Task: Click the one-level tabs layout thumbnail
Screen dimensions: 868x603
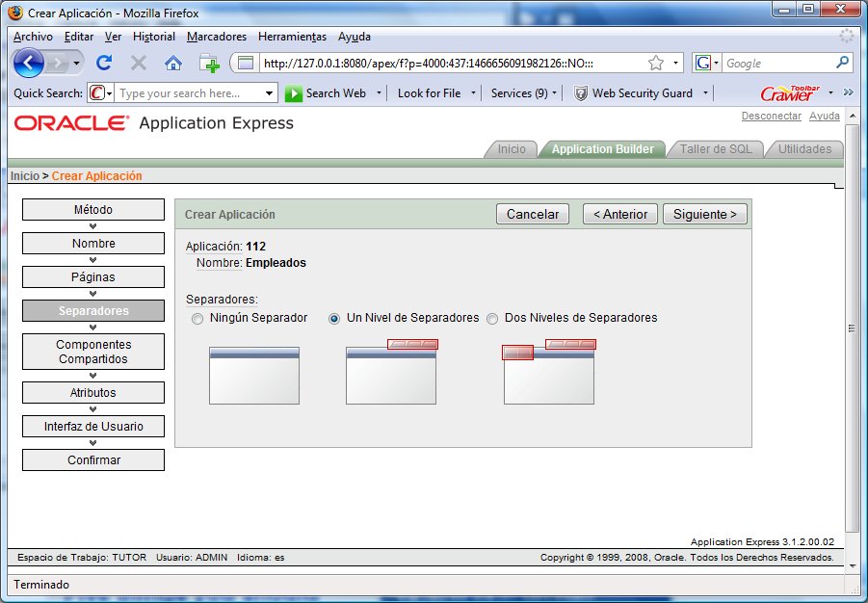Action: pos(392,372)
